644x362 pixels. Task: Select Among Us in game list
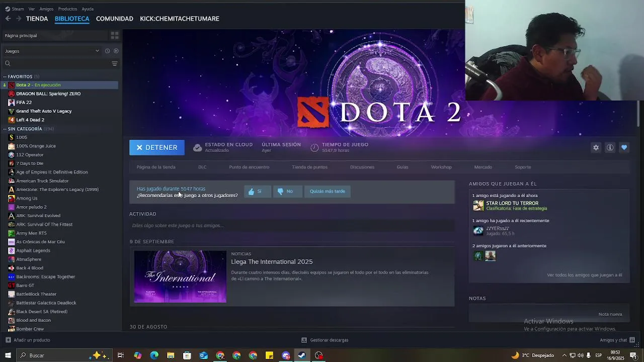(x=27, y=198)
